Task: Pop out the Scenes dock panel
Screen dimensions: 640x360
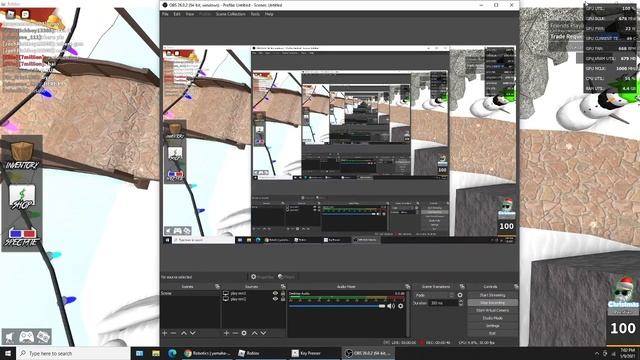Action: pyautogui.click(x=217, y=287)
